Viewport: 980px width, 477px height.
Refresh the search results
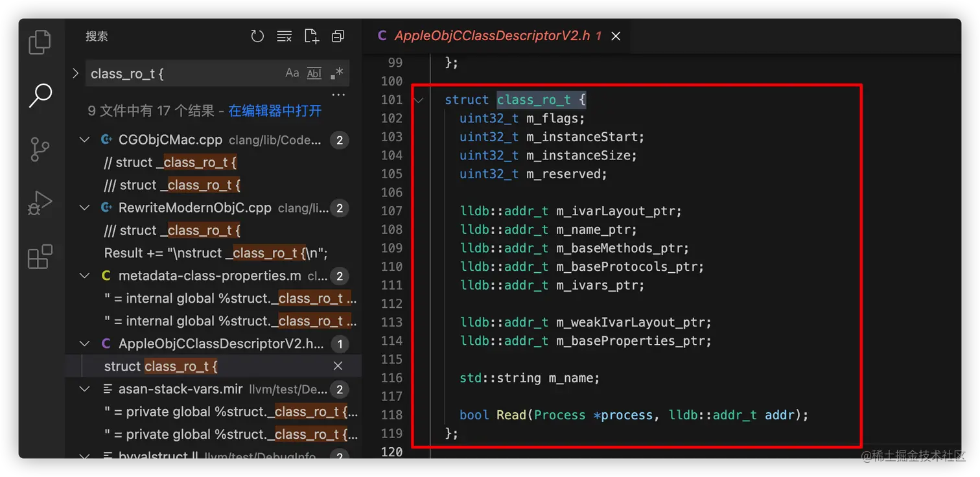257,36
